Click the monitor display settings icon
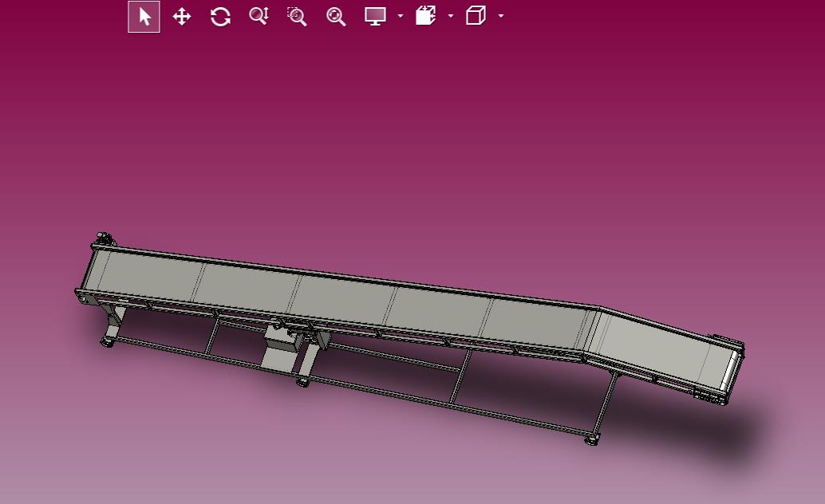 [375, 16]
